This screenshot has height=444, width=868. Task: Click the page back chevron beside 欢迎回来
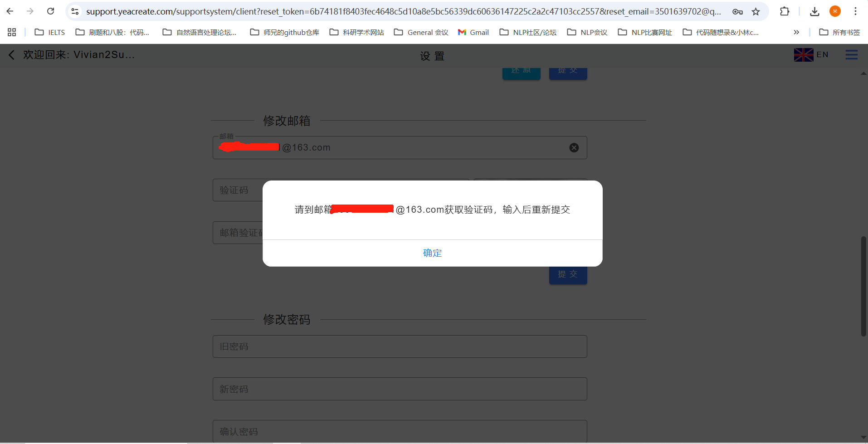(x=12, y=55)
